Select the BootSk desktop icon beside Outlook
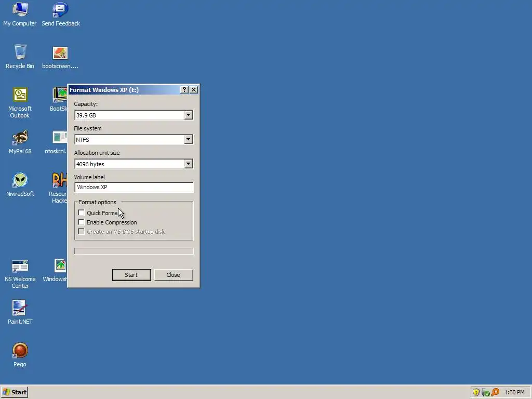This screenshot has width=532, height=399. [60, 99]
